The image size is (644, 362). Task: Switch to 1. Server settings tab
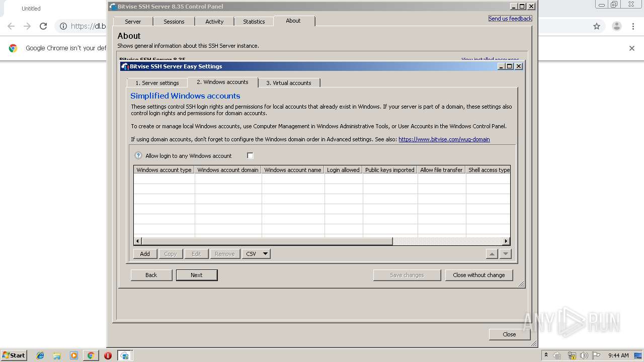pyautogui.click(x=157, y=83)
